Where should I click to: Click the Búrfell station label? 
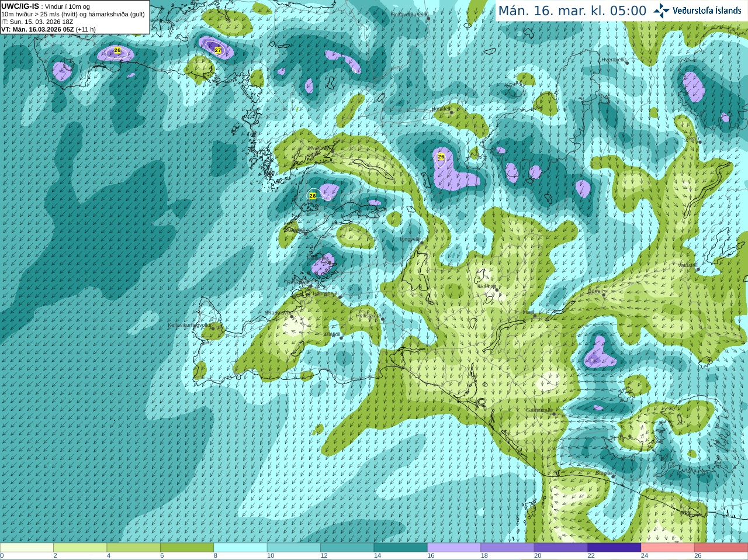595,291
